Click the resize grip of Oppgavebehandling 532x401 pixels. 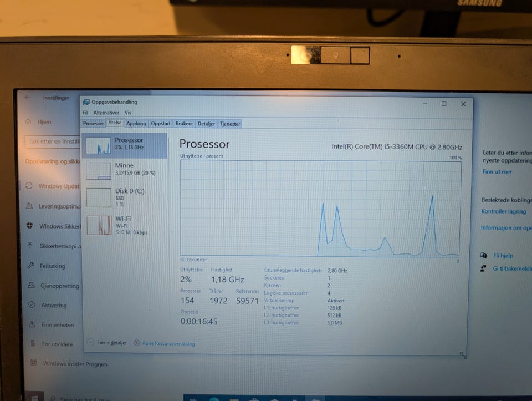[463, 355]
